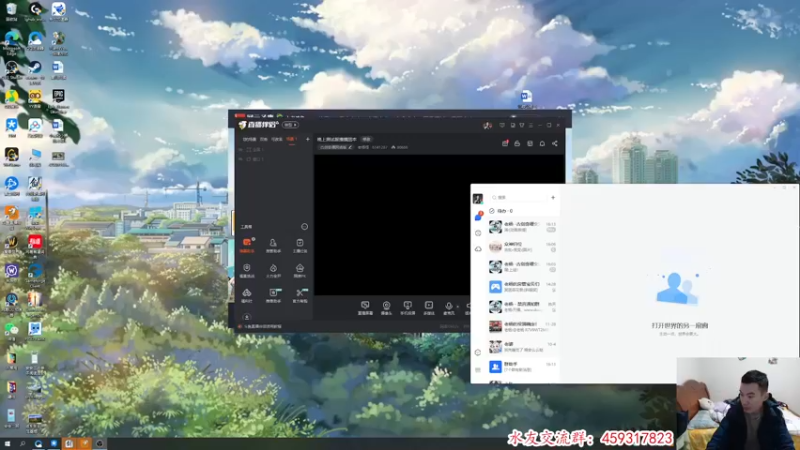The height and width of the screenshot is (450, 800).
Task: Click the status message at streaming app bottom
Action: tap(262, 327)
